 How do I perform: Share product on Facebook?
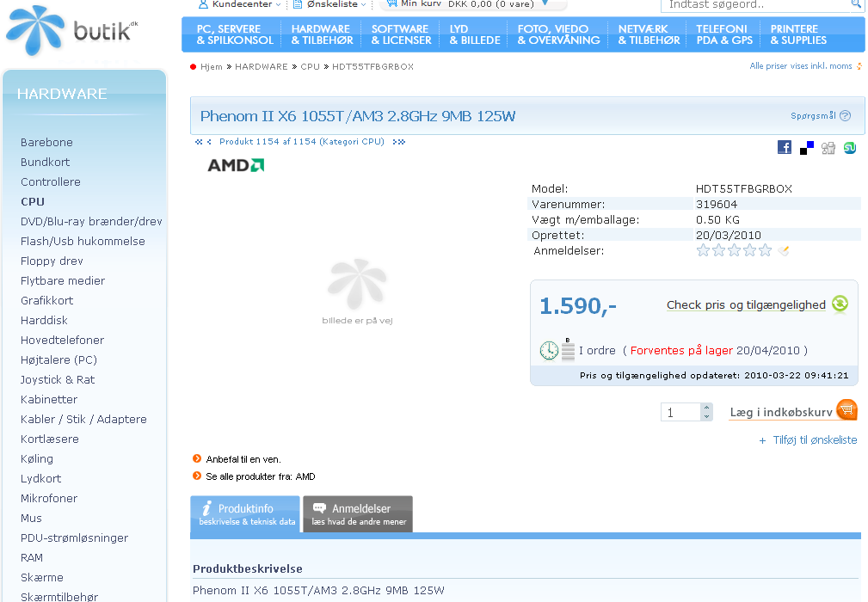tap(785, 147)
